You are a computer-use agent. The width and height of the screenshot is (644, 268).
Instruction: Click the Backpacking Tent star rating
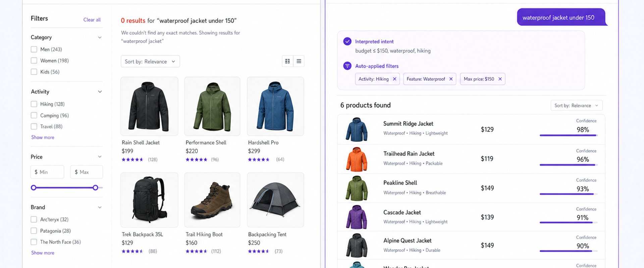click(259, 251)
